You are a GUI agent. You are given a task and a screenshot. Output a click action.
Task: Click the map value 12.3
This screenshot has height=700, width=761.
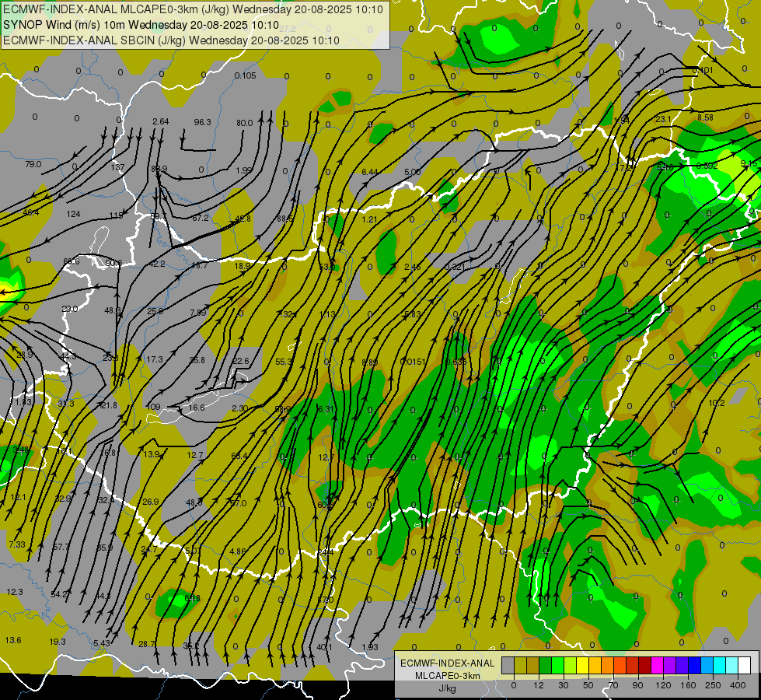tap(15, 592)
